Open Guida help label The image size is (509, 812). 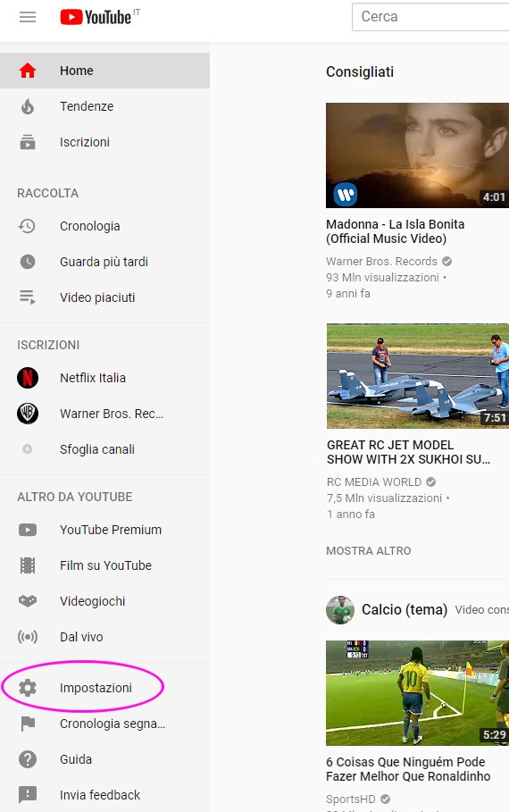(76, 759)
